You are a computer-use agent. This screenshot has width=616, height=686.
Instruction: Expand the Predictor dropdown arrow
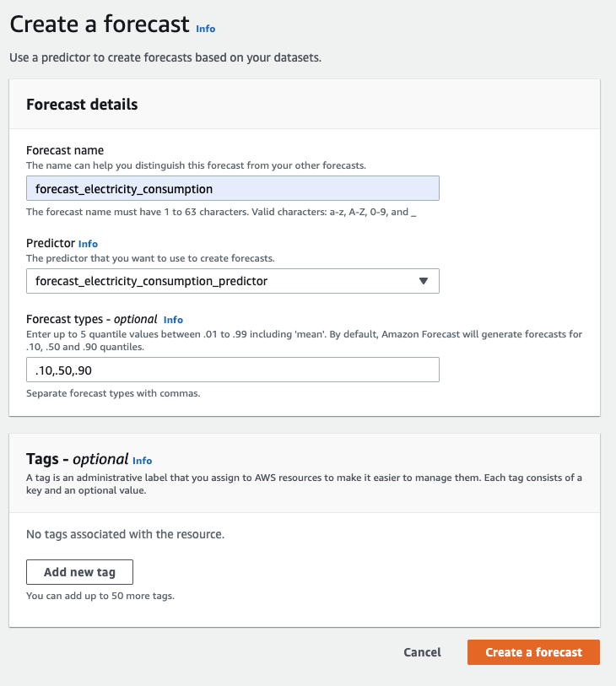coord(424,281)
